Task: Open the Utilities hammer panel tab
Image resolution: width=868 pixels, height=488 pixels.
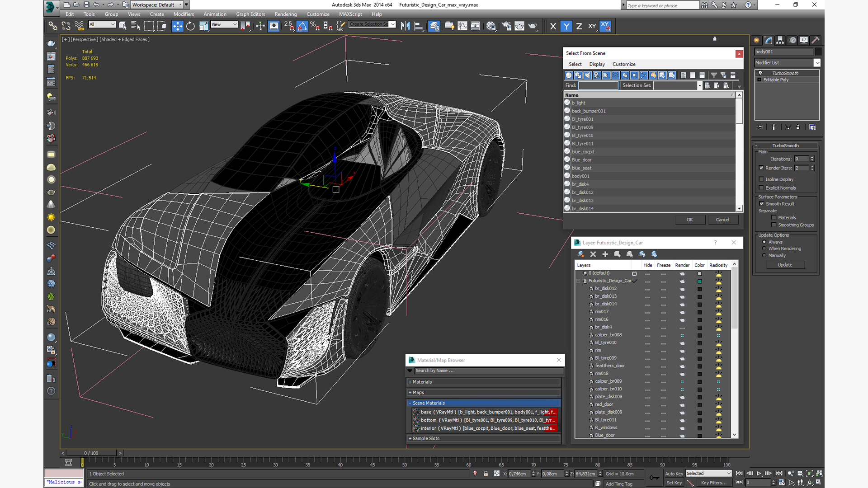Action: pyautogui.click(x=816, y=40)
